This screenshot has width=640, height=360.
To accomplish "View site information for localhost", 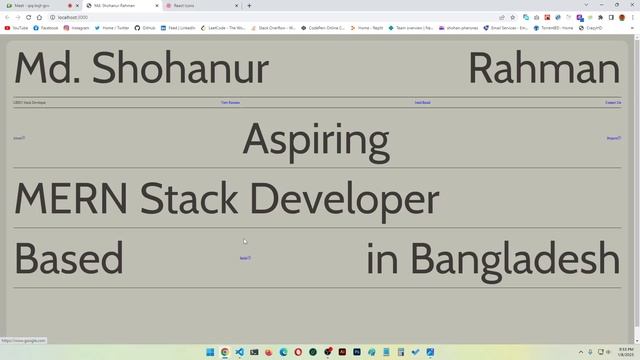I will [x=53, y=18].
